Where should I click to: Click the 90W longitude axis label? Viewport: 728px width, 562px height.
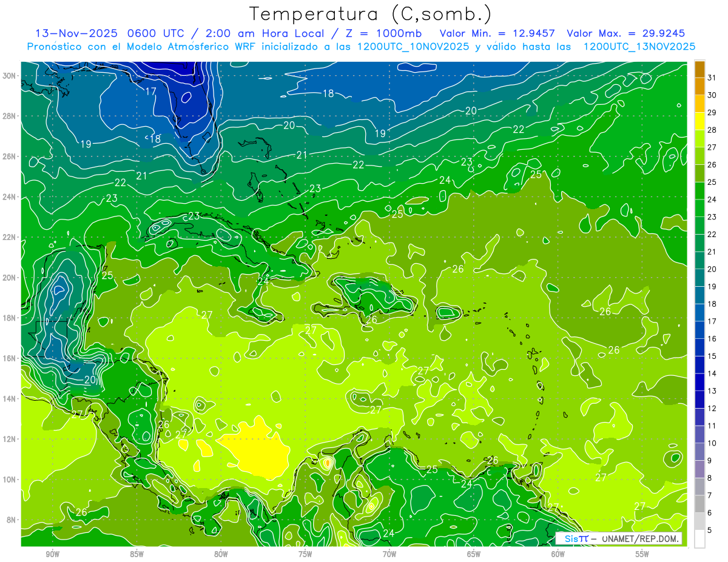tap(52, 554)
